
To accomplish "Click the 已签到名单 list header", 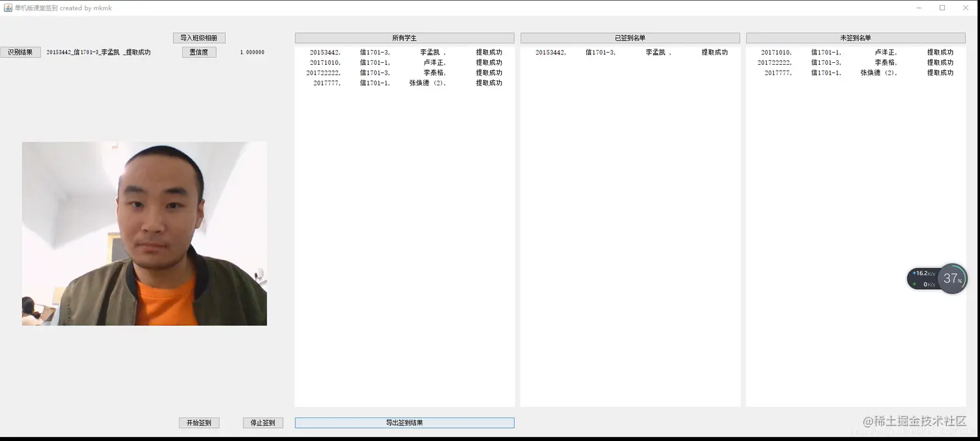I will pyautogui.click(x=630, y=38).
